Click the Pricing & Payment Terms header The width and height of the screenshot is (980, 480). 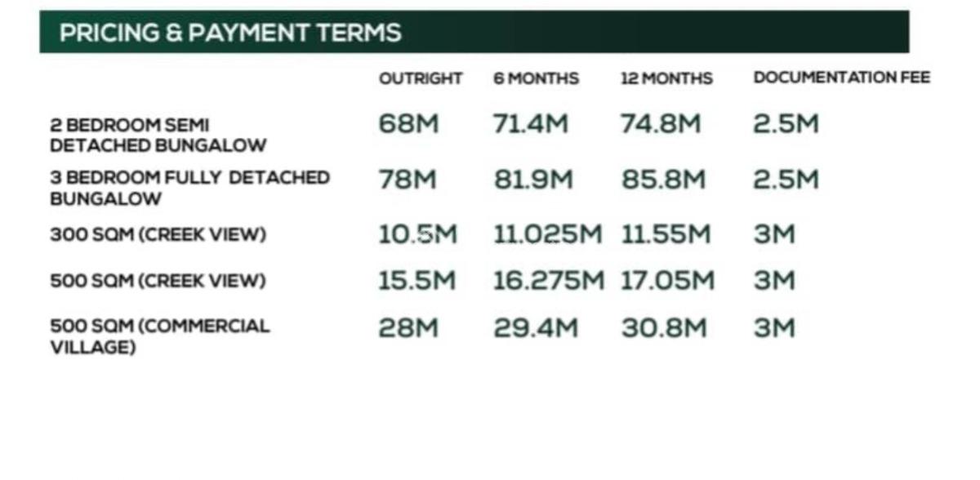pyautogui.click(x=230, y=33)
